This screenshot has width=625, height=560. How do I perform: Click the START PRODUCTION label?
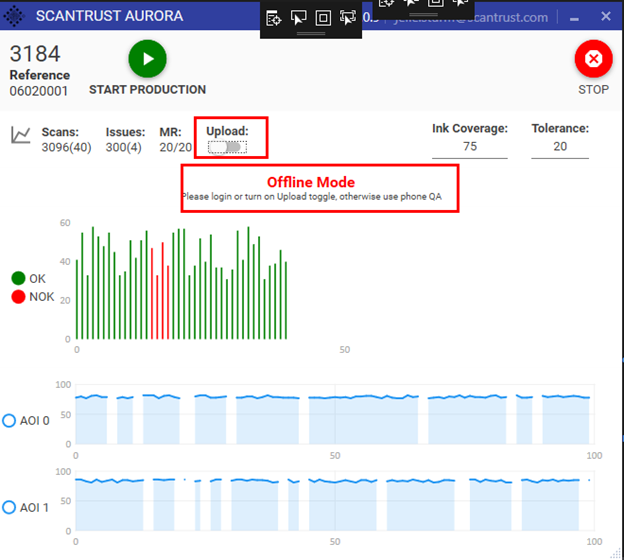[x=147, y=90]
